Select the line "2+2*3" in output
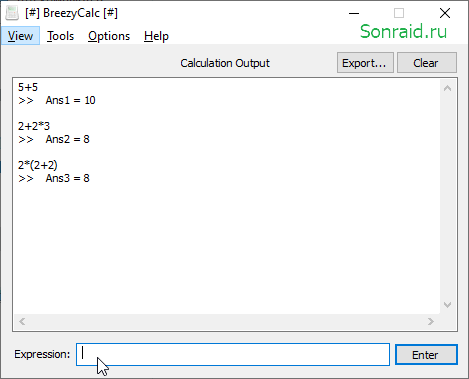The width and height of the screenshot is (469, 379). click(x=34, y=126)
